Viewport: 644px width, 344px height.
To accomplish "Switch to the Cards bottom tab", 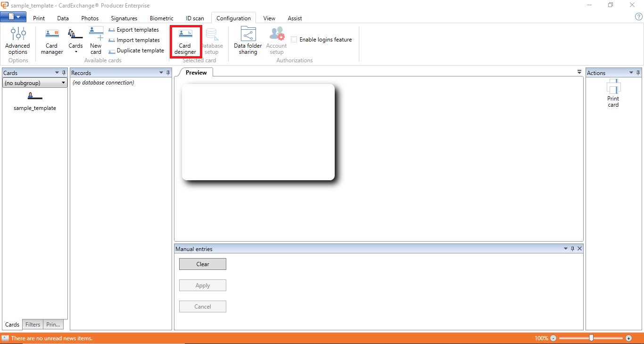I will click(12, 325).
